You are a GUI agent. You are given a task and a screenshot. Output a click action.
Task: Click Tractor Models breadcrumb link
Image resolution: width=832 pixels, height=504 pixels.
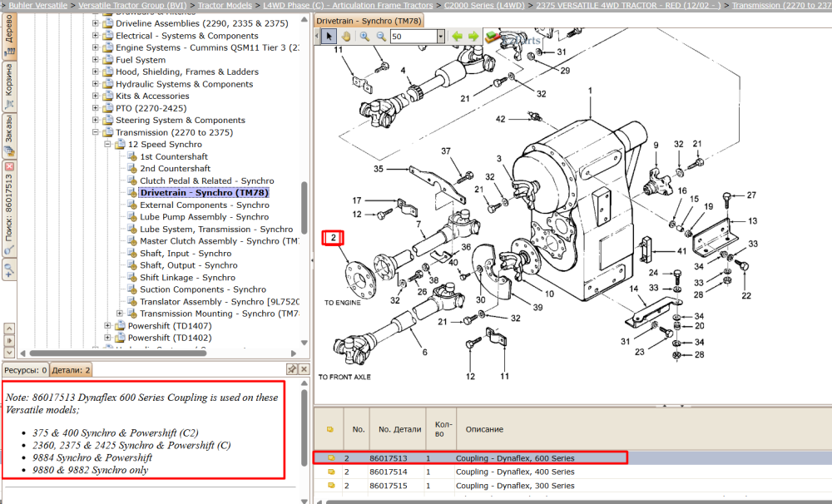pos(225,5)
